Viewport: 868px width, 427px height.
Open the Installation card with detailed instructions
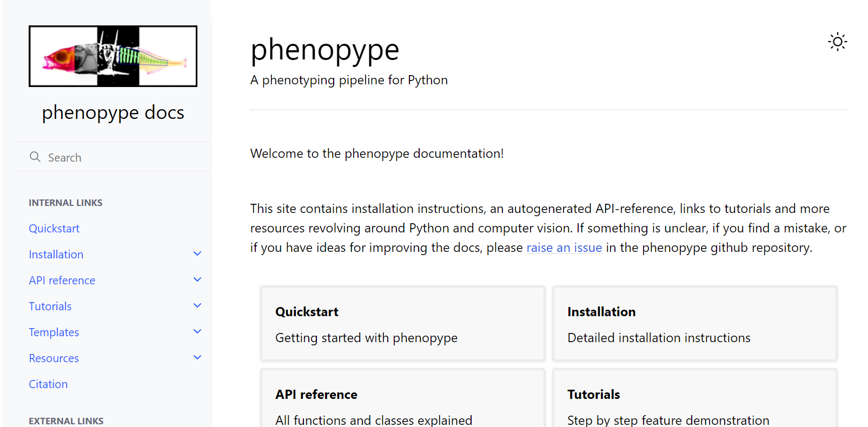(694, 324)
